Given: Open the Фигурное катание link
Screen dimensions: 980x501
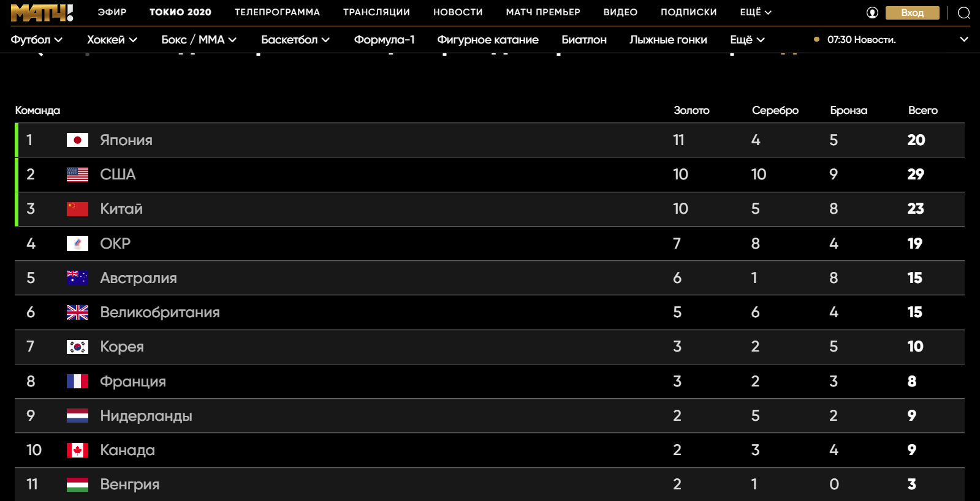Looking at the screenshot, I should pos(488,40).
